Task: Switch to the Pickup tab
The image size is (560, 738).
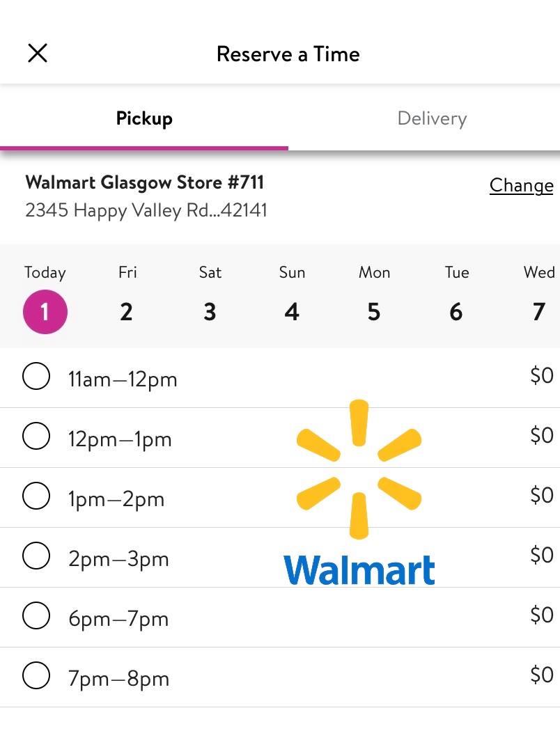Action: click(x=144, y=118)
